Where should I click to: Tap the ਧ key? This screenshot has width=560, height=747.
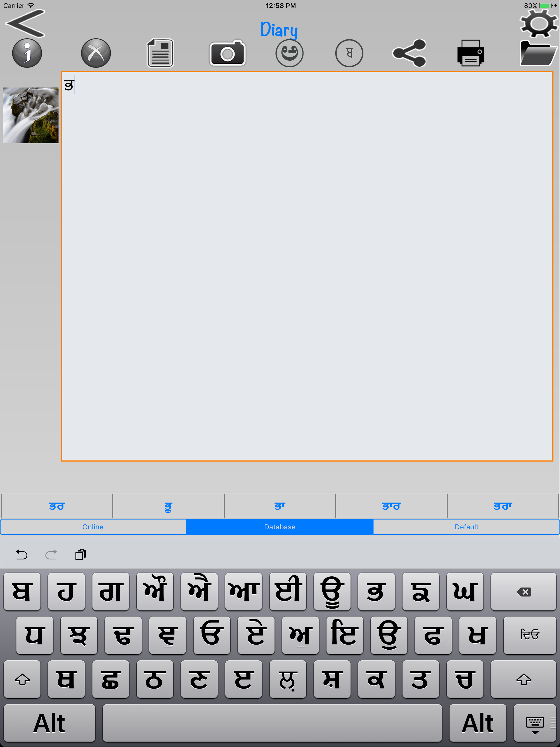(x=35, y=635)
